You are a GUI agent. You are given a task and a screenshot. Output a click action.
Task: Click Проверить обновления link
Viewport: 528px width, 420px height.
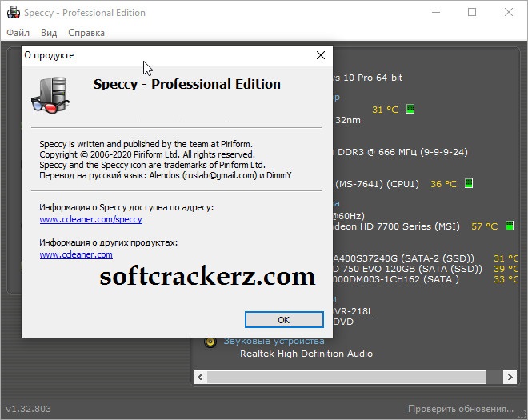461,409
